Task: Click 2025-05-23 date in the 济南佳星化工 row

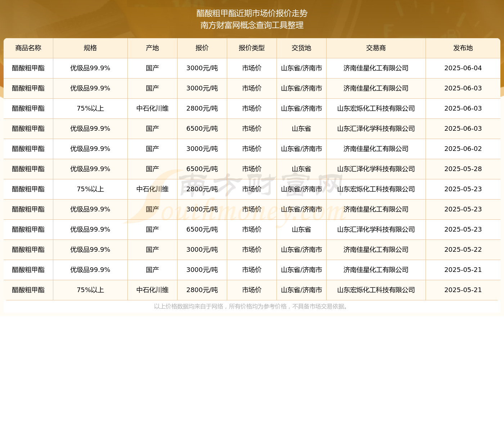Action: (x=463, y=209)
